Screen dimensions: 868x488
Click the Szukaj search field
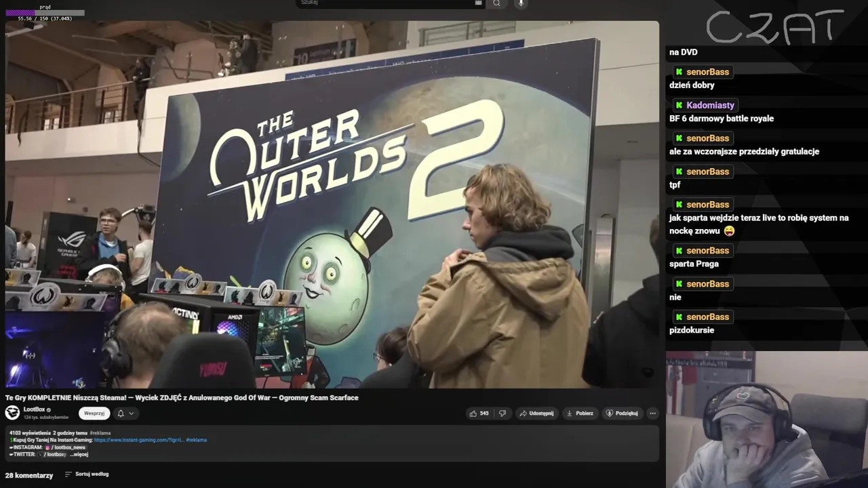click(391, 3)
